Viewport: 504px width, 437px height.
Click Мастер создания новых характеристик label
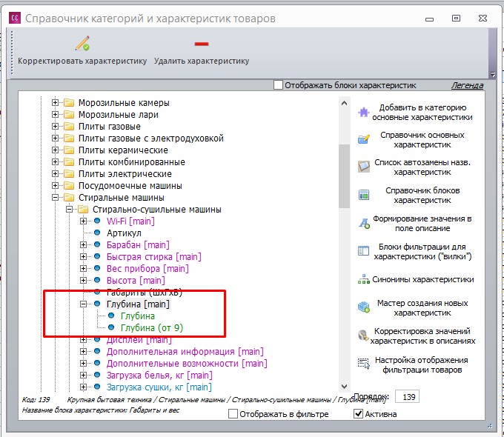(422, 308)
